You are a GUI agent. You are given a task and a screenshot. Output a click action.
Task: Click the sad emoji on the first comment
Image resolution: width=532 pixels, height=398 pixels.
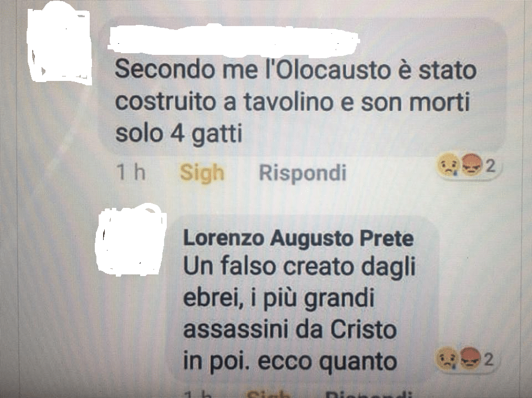[448, 165]
